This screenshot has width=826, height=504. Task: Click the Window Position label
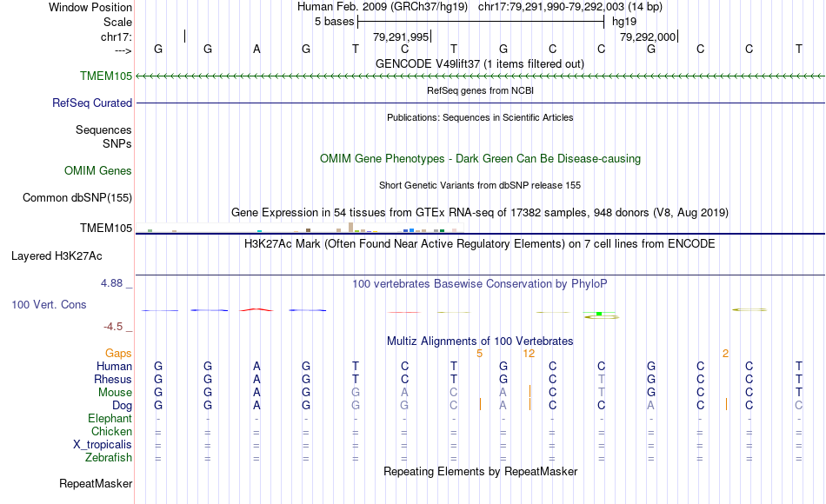pos(90,7)
